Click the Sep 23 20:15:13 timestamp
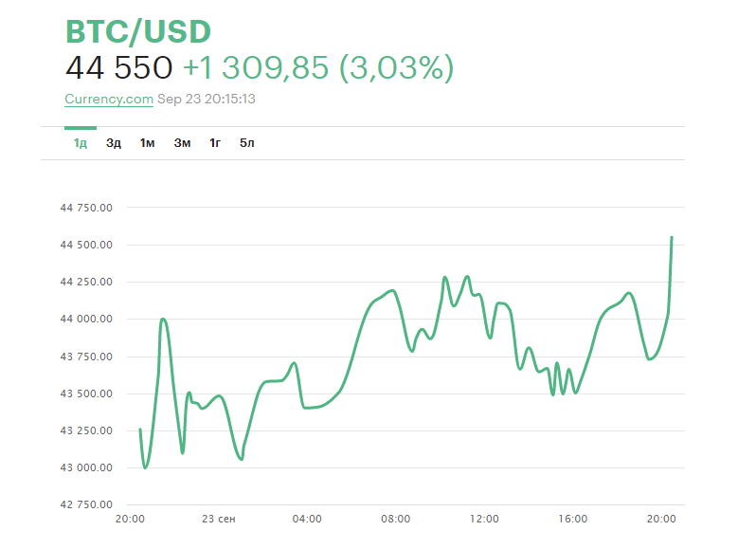 coord(207,99)
